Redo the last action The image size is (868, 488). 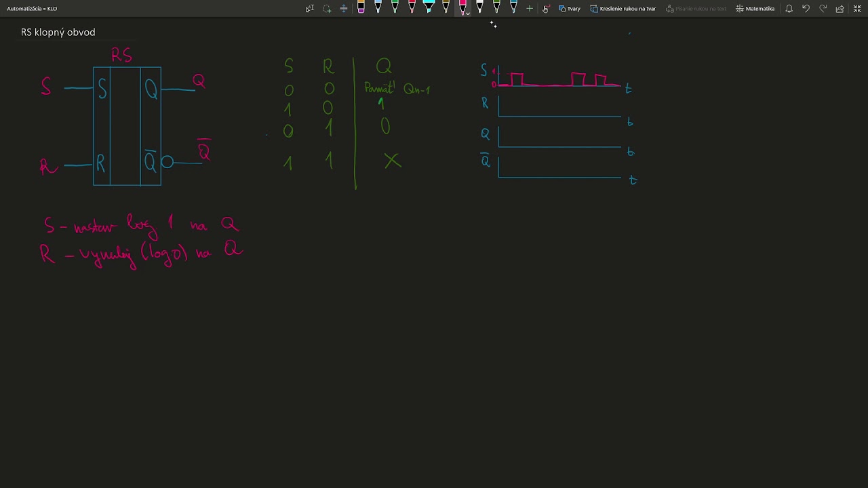pyautogui.click(x=823, y=9)
